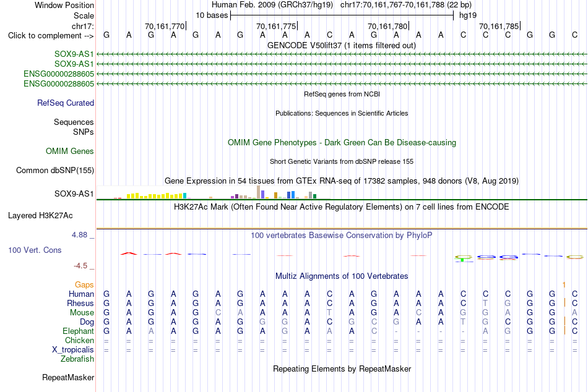The image size is (588, 392).
Task: Select the Zebrafish species row label
Action: click(x=77, y=359)
